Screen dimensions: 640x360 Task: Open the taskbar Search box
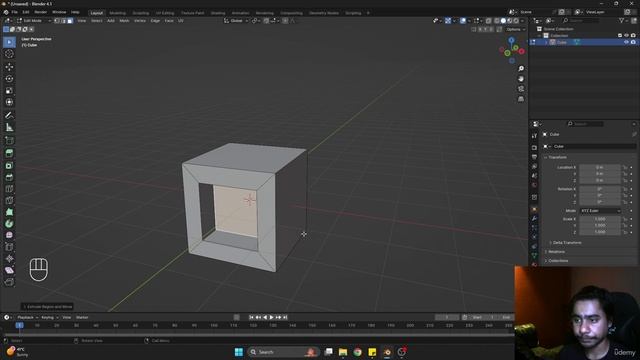(x=283, y=352)
